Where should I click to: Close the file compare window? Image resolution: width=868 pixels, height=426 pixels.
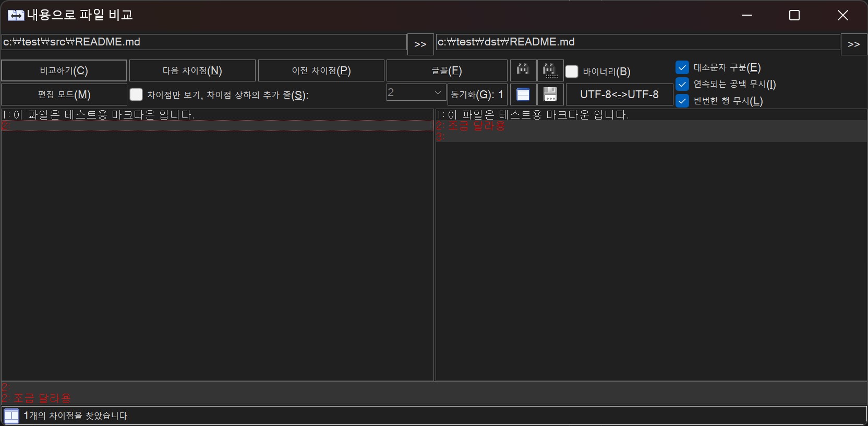click(843, 15)
